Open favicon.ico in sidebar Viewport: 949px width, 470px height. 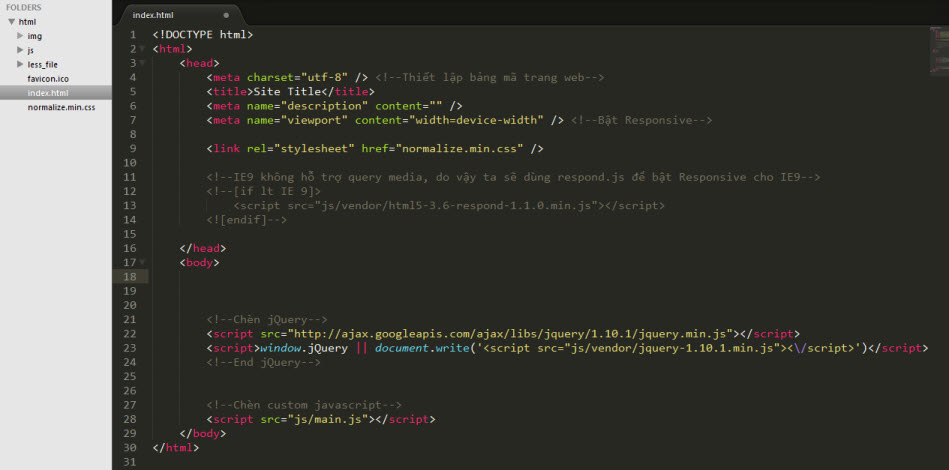48,79
